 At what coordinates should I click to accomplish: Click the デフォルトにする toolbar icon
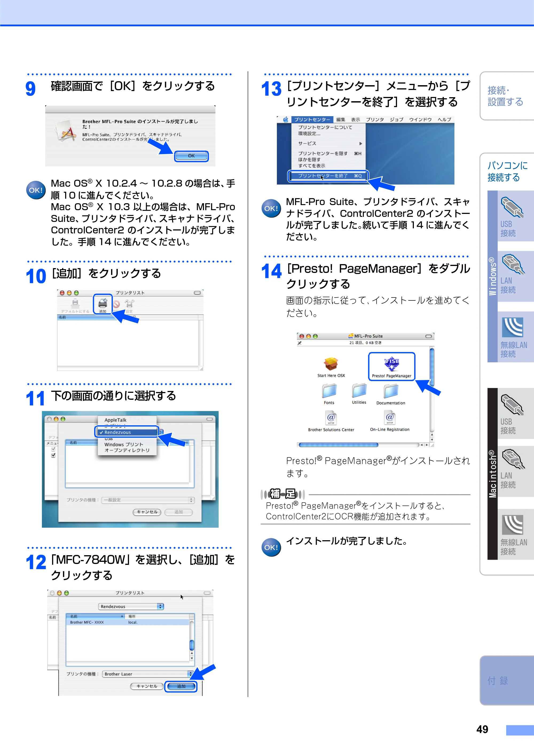click(x=75, y=306)
